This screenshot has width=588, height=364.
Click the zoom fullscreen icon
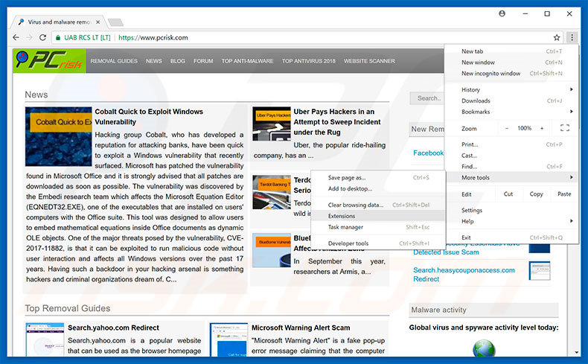(x=564, y=128)
